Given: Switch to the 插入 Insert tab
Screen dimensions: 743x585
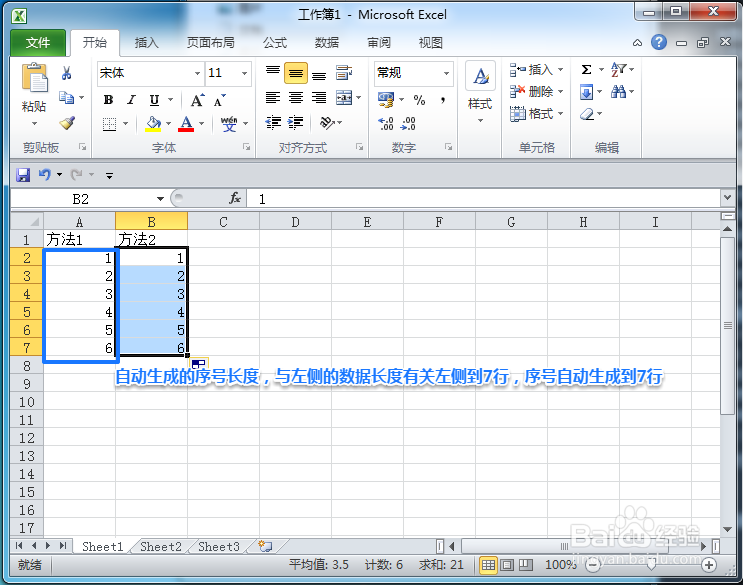Looking at the screenshot, I should click(146, 43).
